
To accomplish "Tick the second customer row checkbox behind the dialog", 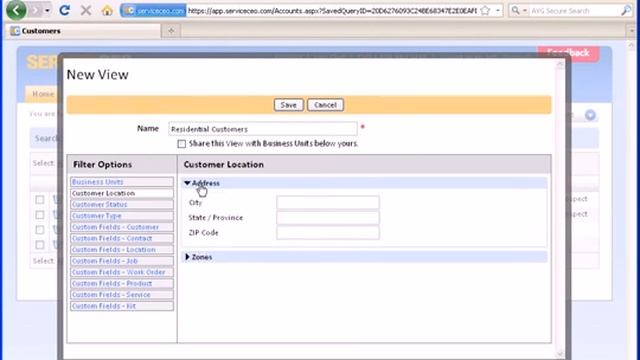I will point(40,215).
